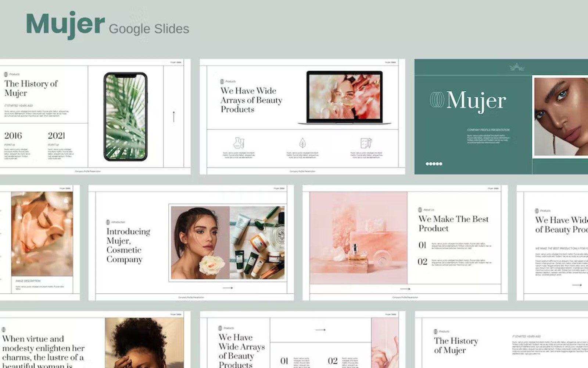Select the orange-toned face photo above Image Description

(x=42, y=234)
